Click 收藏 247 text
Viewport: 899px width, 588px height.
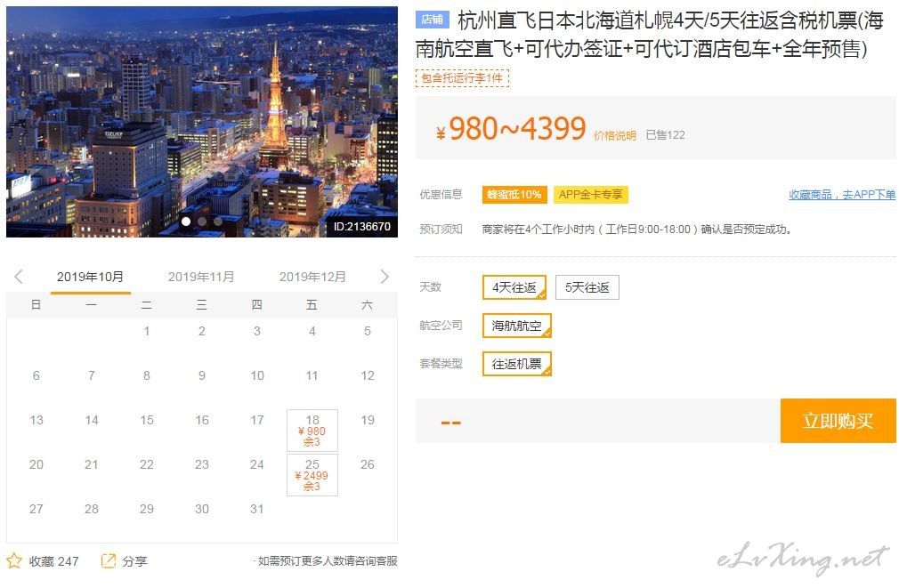coord(54,561)
